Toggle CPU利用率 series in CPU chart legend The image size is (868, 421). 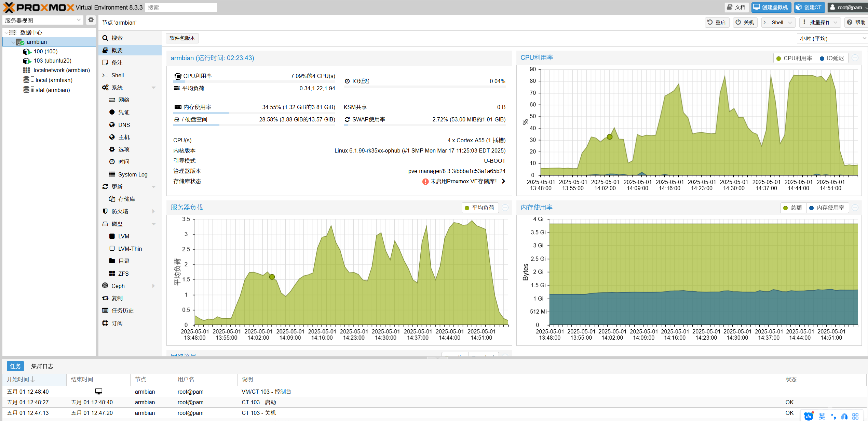pos(794,58)
